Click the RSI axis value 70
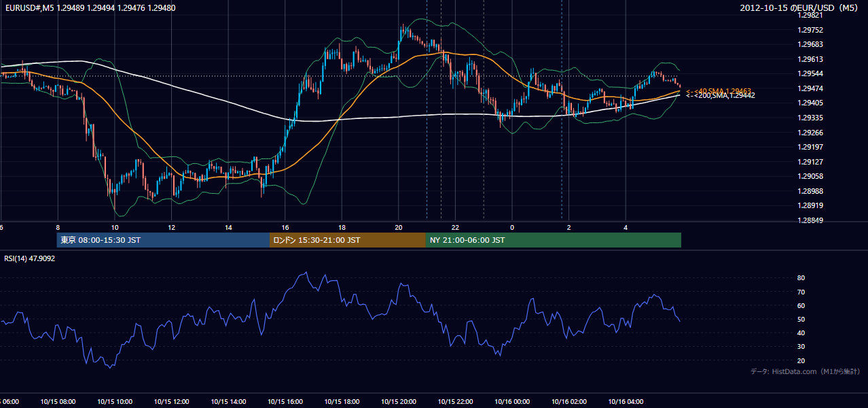 coord(801,292)
